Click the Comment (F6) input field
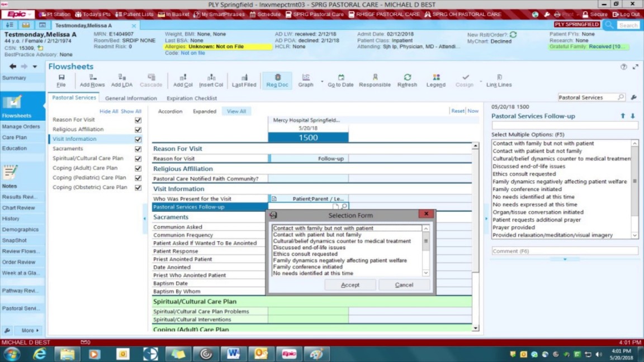644x362 pixels. click(x=564, y=251)
